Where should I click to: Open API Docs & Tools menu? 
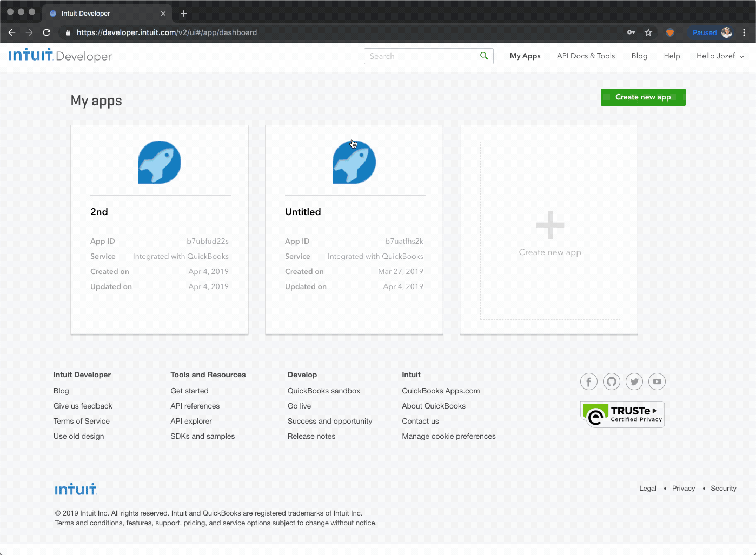tap(586, 56)
